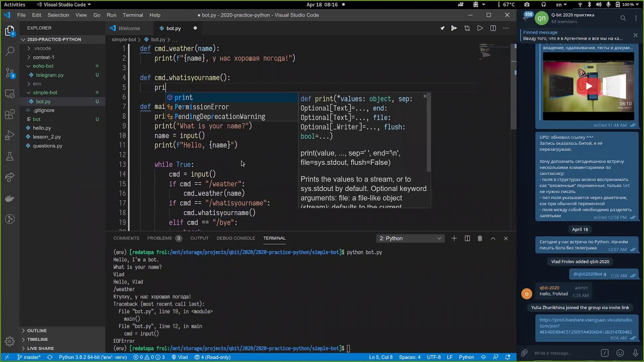Viewport: 644px width, 362px height.
Task: Open the Terminal menu
Action: point(133,15)
